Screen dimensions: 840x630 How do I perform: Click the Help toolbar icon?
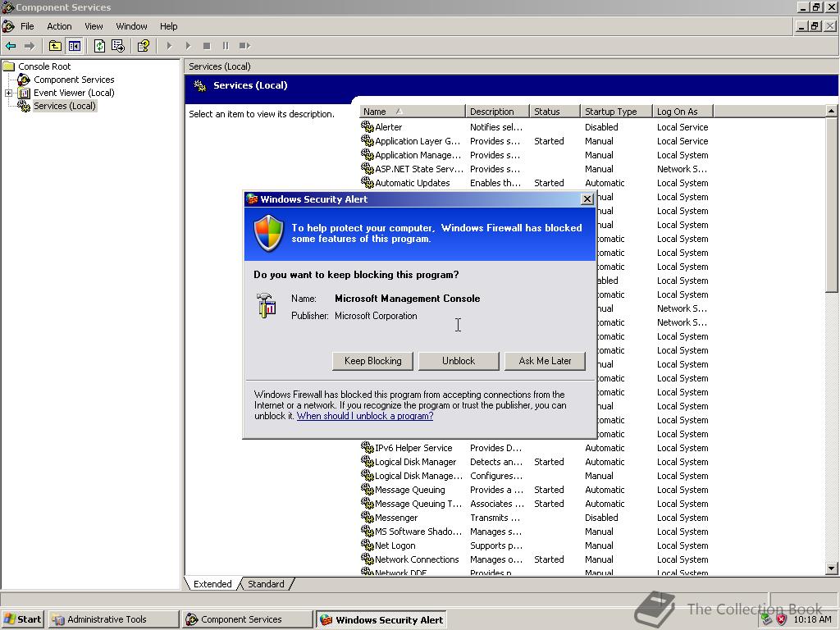click(x=143, y=46)
